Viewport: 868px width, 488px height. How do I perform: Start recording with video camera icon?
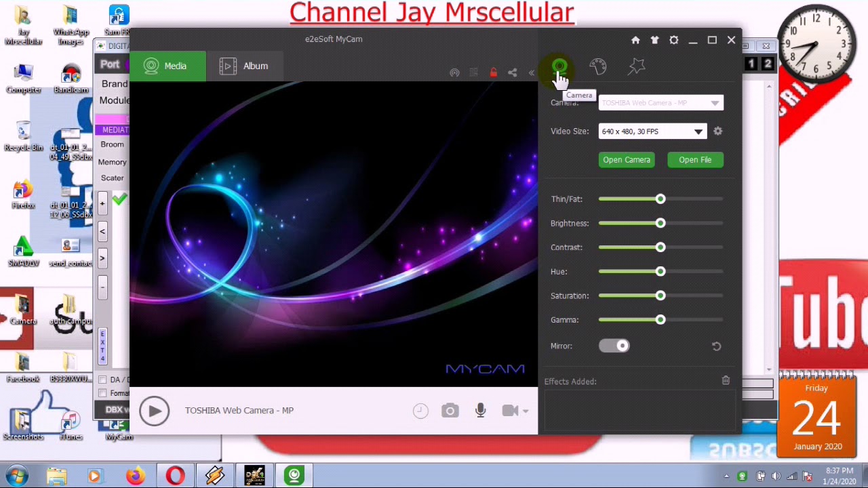(510, 410)
